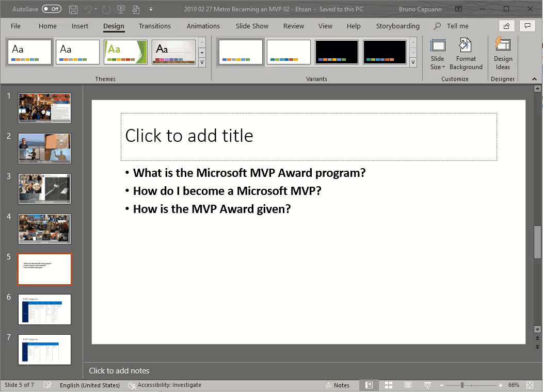This screenshot has width=543, height=392.
Task: Collapse the ribbon with the chevron
Action: point(533,79)
